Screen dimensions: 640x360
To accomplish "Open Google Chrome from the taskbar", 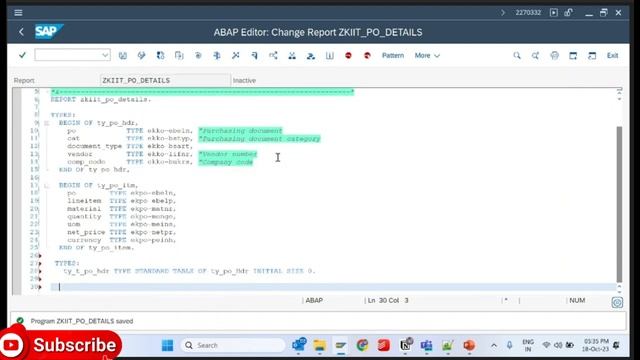I will (362, 345).
